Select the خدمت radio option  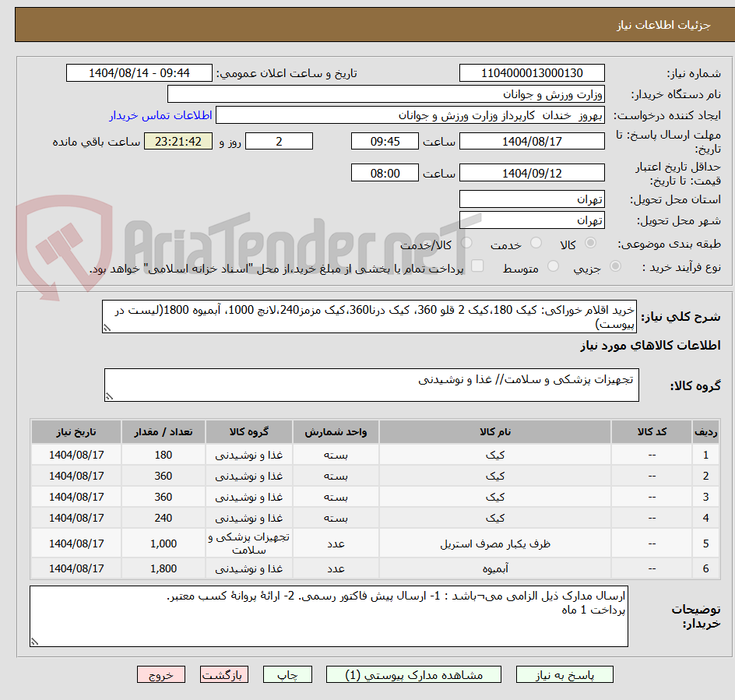(x=536, y=242)
